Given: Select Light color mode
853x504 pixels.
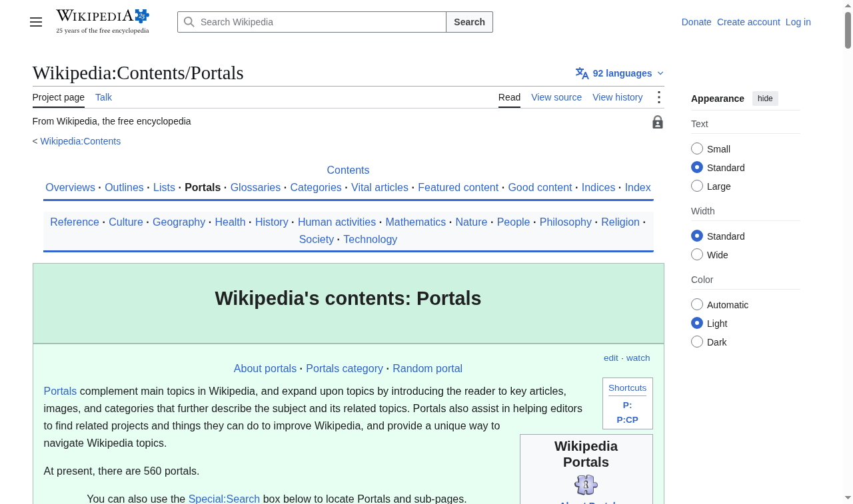Looking at the screenshot, I should click(x=697, y=323).
